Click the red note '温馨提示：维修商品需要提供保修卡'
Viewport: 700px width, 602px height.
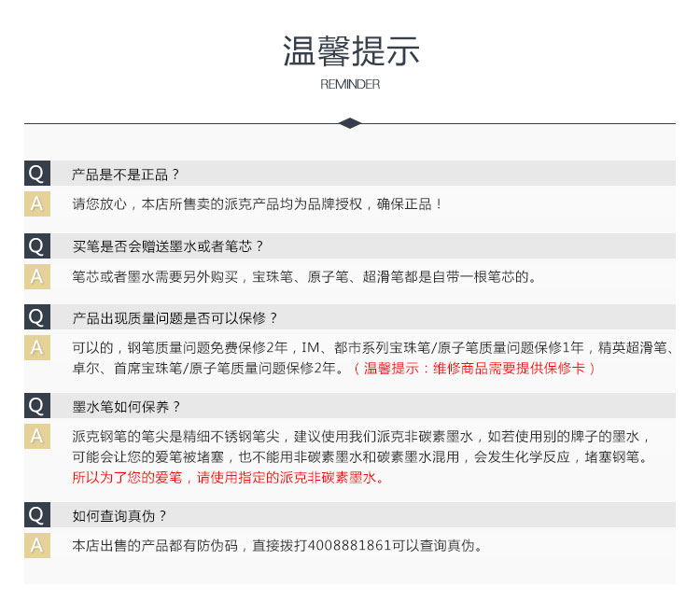[474, 369]
